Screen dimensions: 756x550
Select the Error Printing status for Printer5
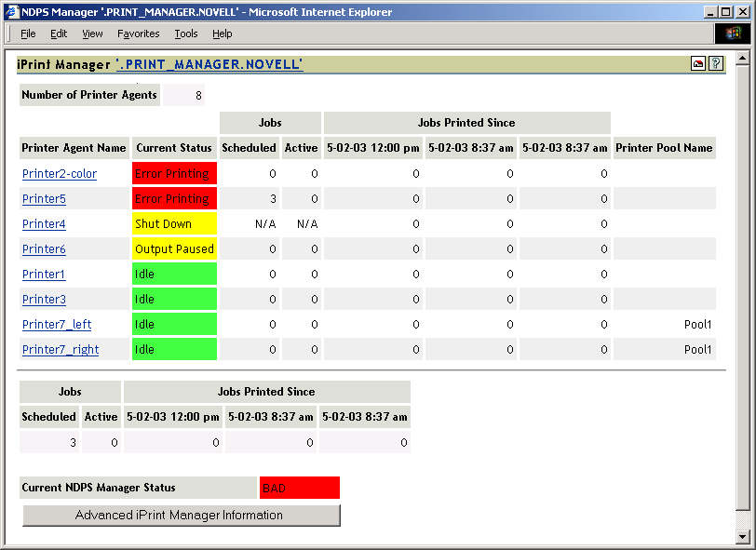click(174, 198)
